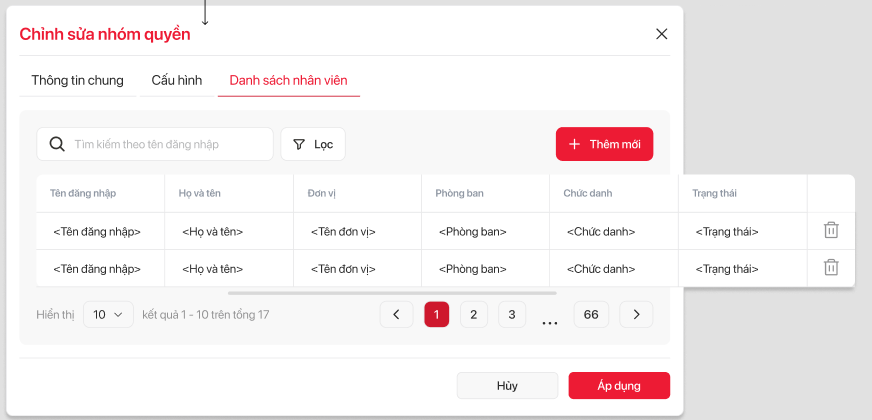Select the Danh sách nhân viên tab
Image resolution: width=872 pixels, height=420 pixels.
click(288, 80)
